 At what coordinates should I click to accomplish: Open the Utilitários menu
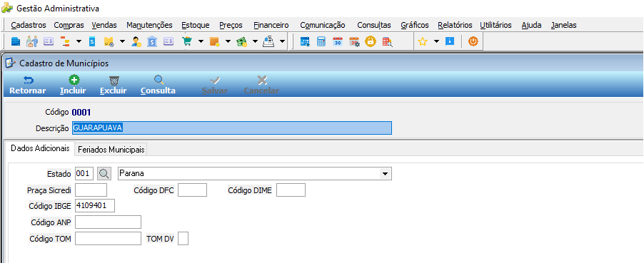tap(495, 25)
